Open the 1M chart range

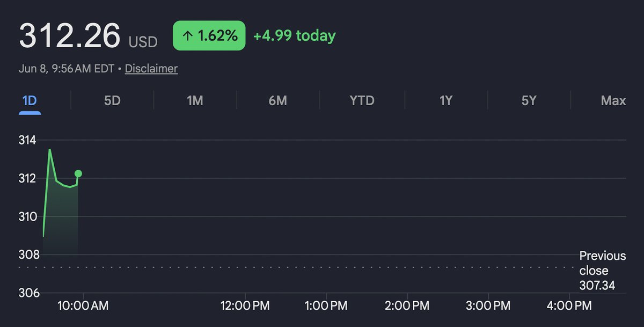pos(195,100)
